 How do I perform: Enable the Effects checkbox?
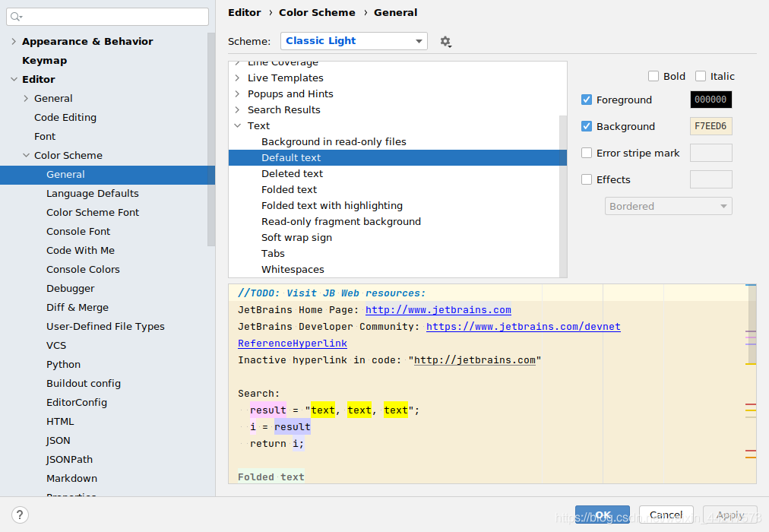coord(587,179)
